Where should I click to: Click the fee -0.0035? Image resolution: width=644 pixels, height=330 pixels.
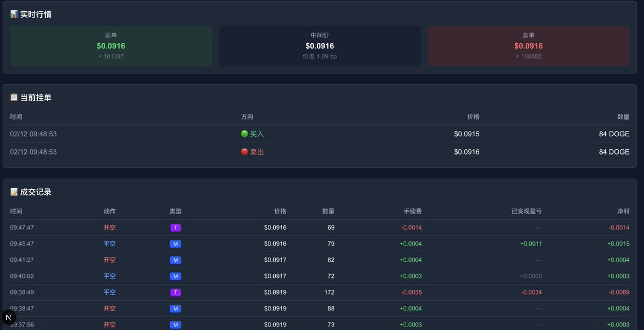pyautogui.click(x=412, y=292)
